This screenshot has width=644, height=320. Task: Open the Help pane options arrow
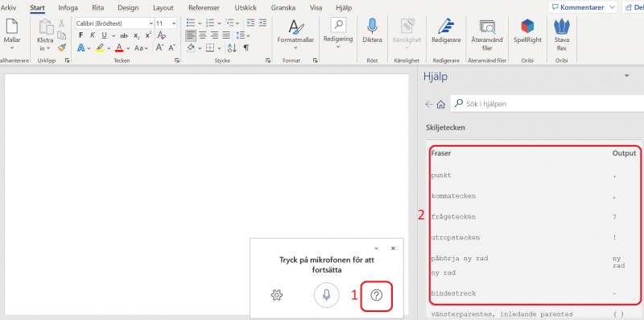[626, 76]
